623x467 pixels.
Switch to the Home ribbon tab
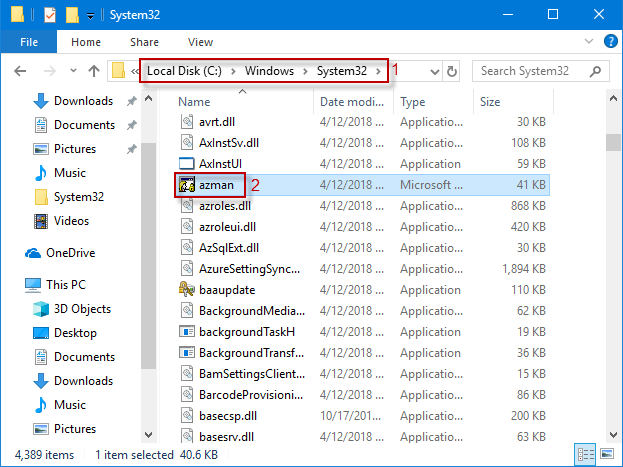pos(86,42)
